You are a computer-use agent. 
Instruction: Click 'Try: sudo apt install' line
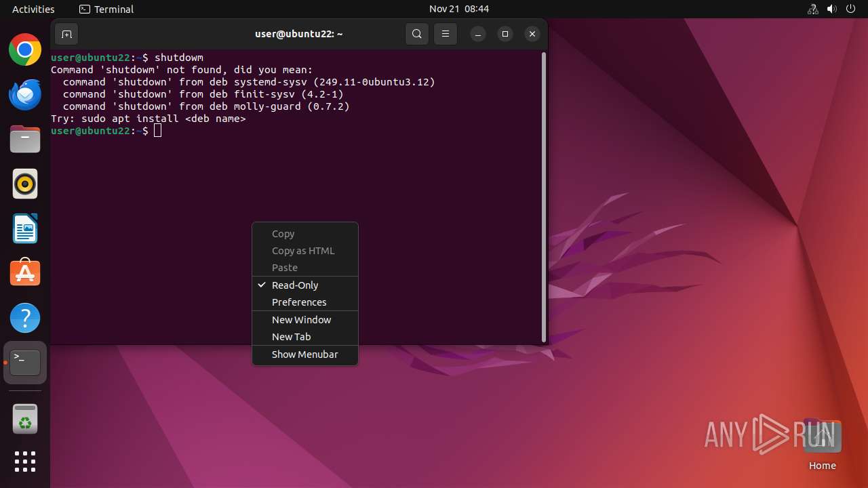click(149, 119)
